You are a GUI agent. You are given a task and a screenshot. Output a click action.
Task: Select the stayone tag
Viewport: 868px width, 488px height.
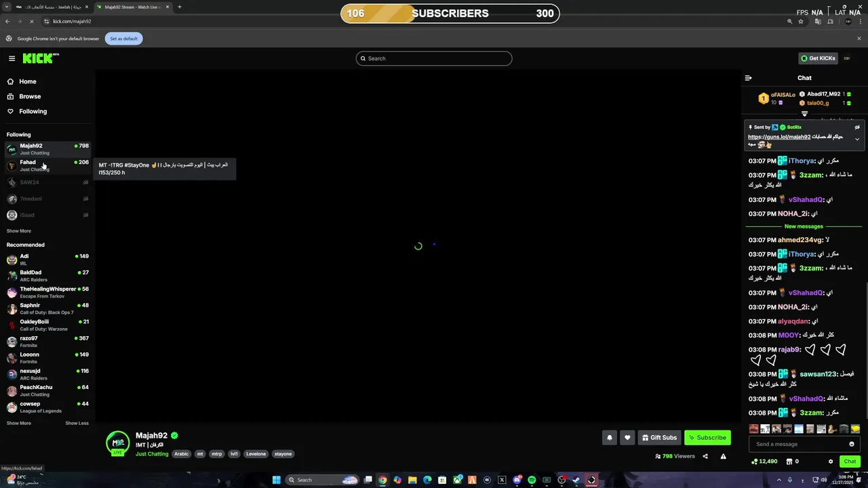pyautogui.click(x=283, y=454)
